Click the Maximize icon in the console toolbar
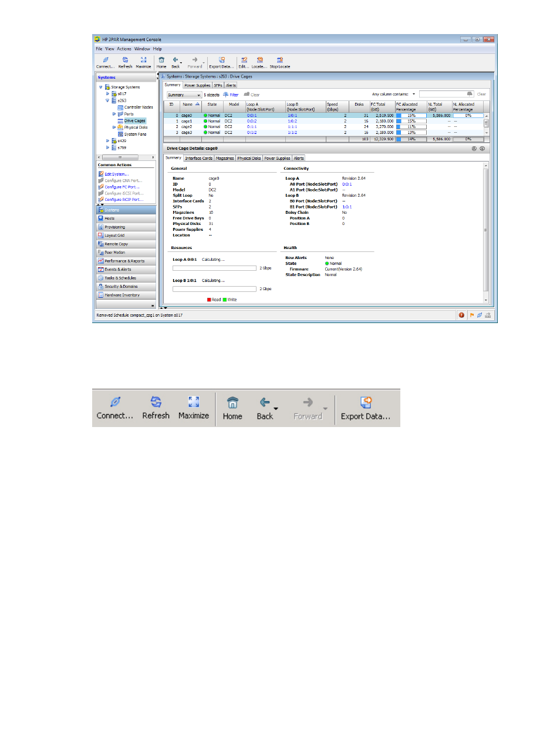Image resolution: width=560 pixels, height=746 pixels. pos(143,60)
